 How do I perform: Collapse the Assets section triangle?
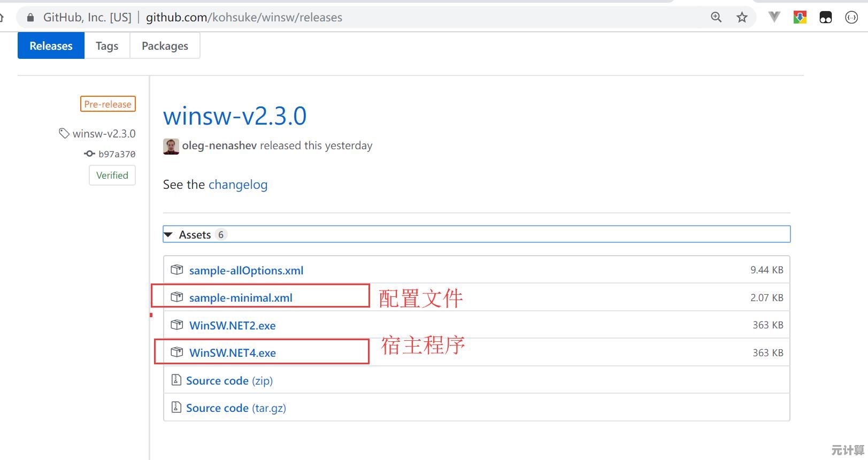168,235
